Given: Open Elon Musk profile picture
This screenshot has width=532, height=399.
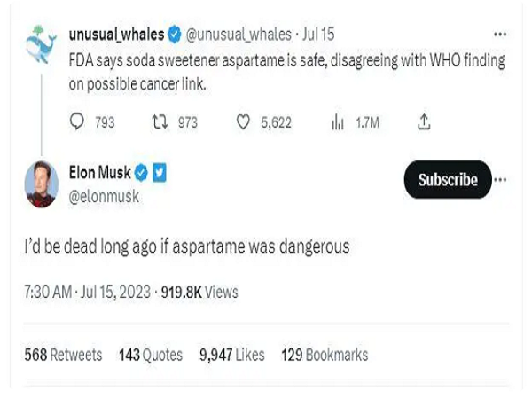Looking at the screenshot, I should point(40,184).
